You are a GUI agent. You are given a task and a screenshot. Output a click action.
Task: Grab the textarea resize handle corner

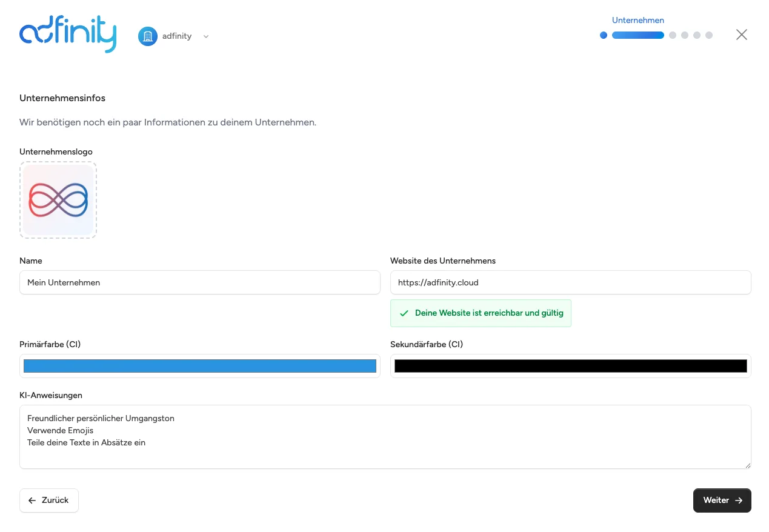coord(748,465)
